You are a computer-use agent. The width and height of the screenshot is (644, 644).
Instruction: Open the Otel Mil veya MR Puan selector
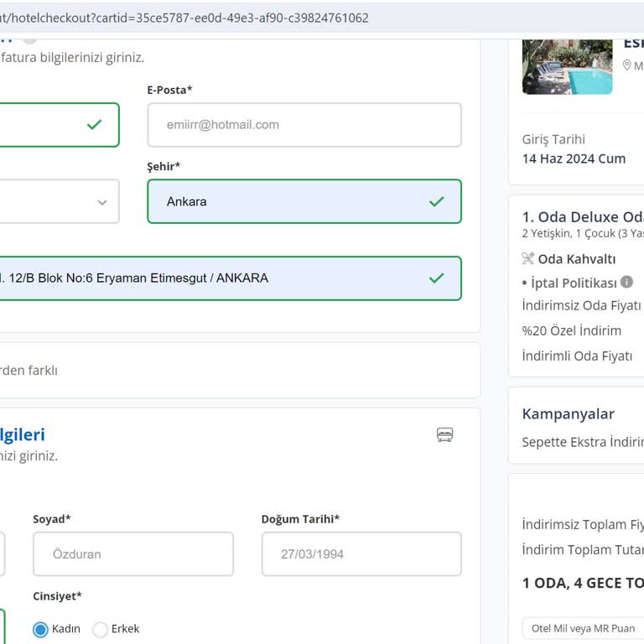583,628
